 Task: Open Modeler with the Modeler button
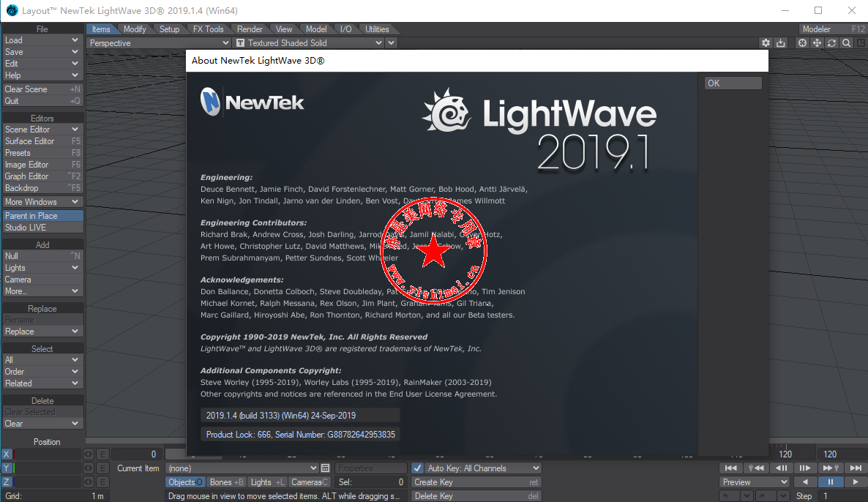tap(833, 29)
